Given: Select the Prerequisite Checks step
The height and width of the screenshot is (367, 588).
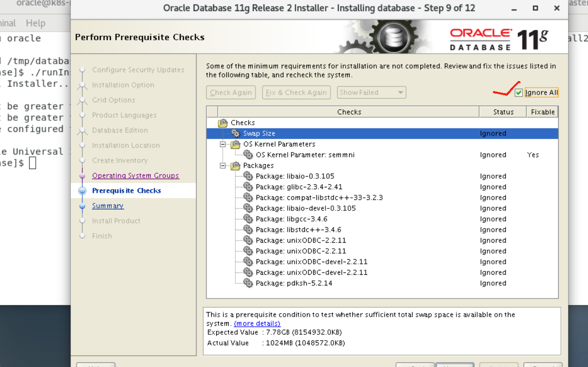Looking at the screenshot, I should tap(126, 190).
